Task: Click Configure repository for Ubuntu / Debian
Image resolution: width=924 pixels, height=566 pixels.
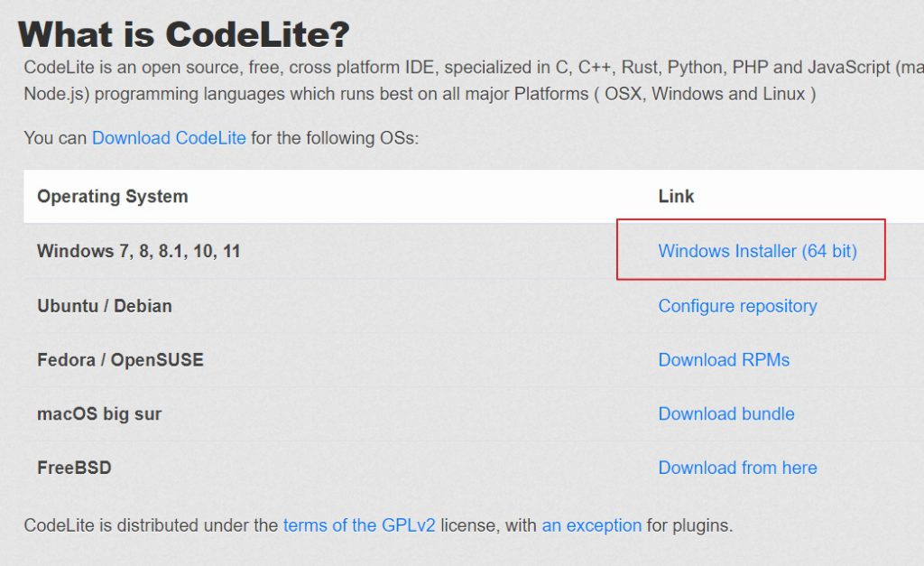Action: point(738,306)
